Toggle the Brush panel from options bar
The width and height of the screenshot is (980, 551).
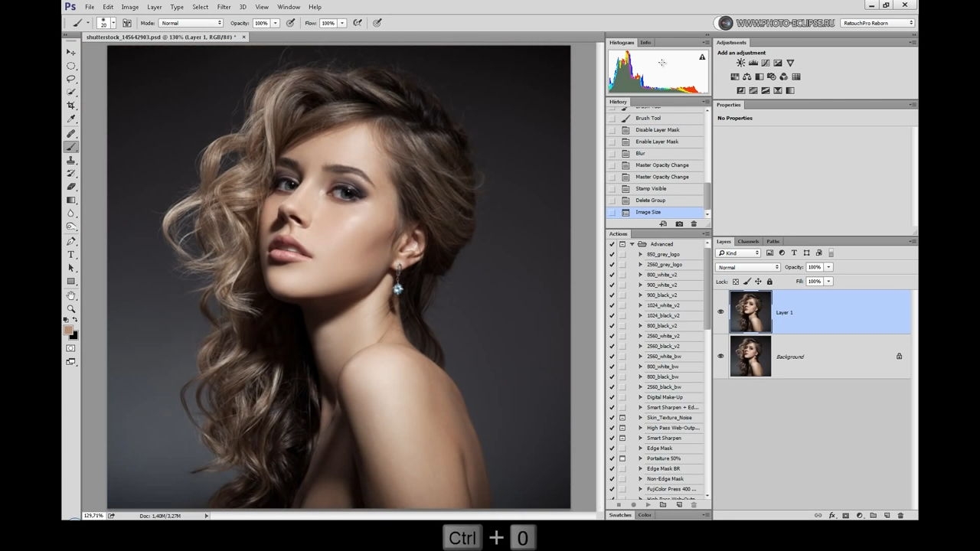coord(127,23)
